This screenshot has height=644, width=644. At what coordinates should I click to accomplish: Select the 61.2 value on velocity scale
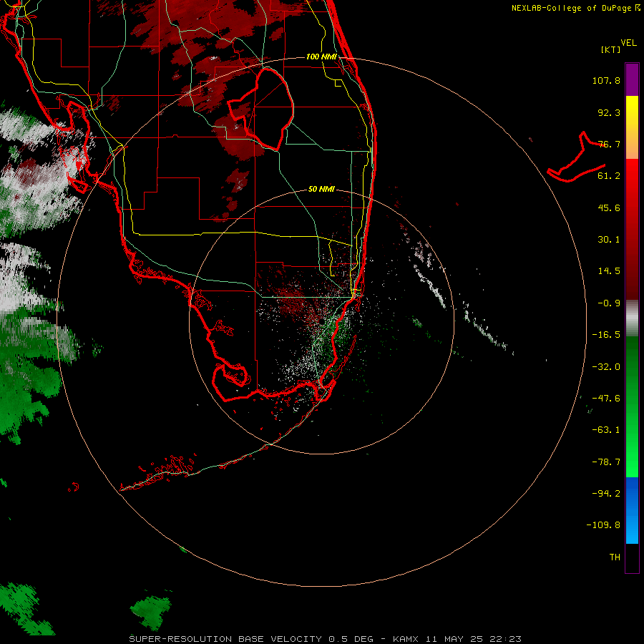point(609,176)
